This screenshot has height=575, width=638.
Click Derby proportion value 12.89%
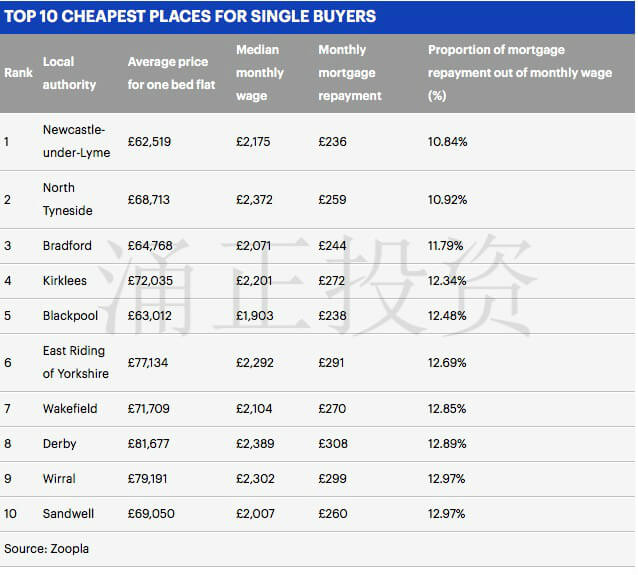click(447, 444)
